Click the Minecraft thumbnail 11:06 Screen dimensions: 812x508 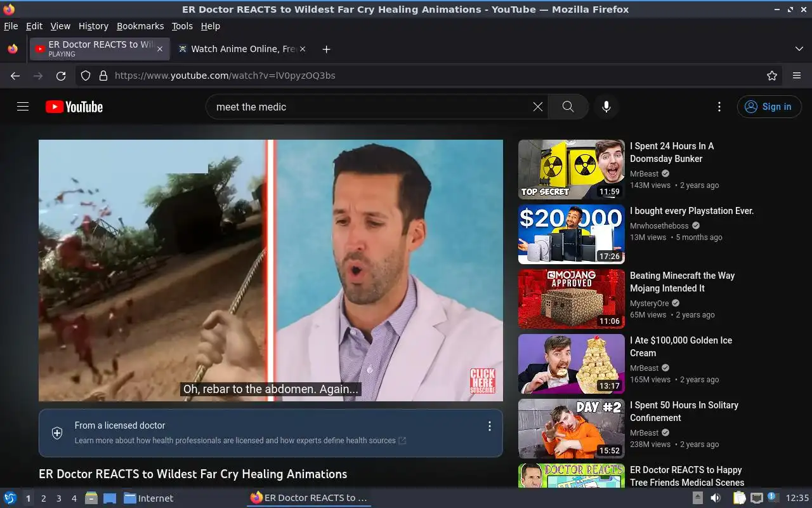click(x=572, y=299)
